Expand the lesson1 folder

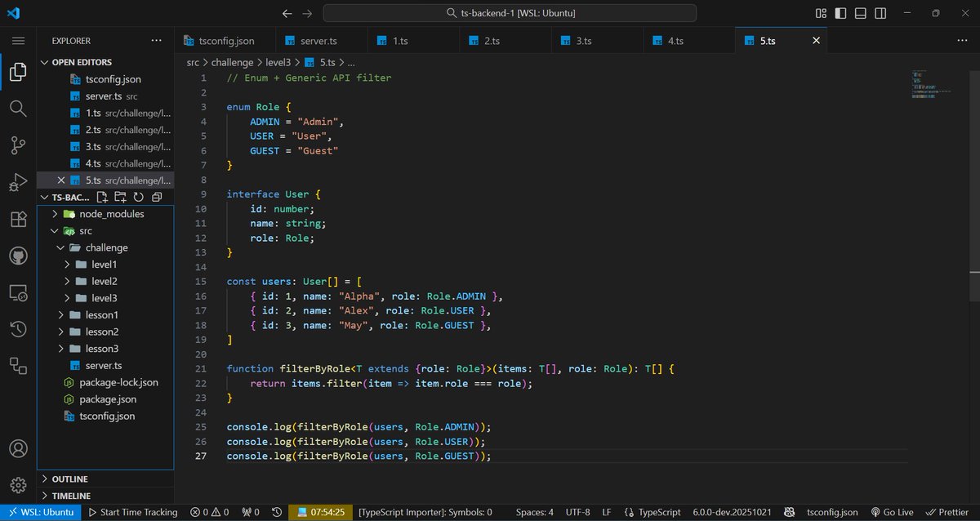coord(105,315)
